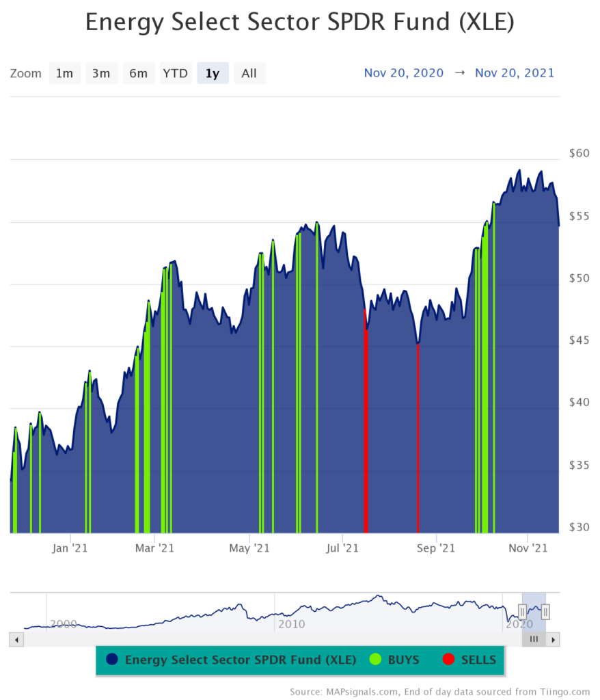
Task: Grab the left navigator range handle
Action: coord(522,611)
